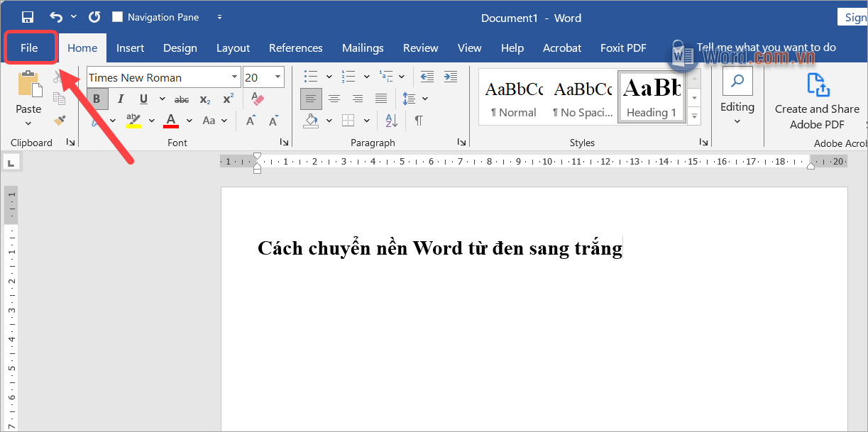Click the Find magnifier icon above Editing
The height and width of the screenshot is (432, 868).
coord(737,81)
